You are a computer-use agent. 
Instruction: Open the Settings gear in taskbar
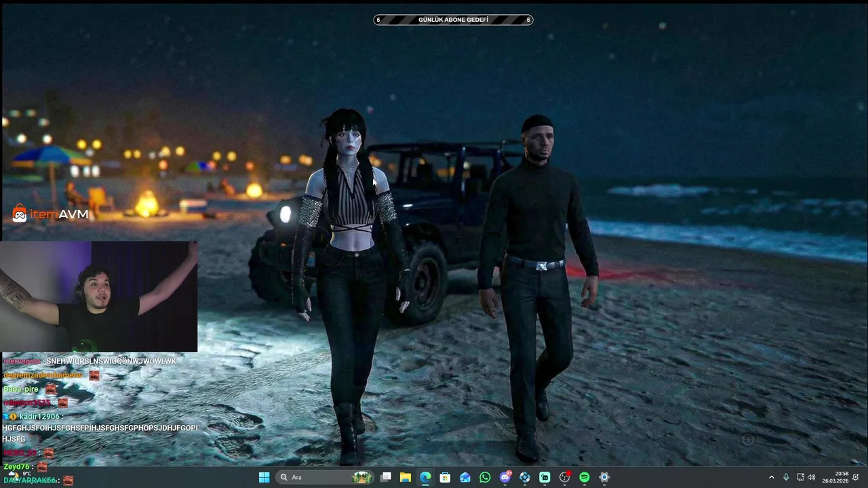click(x=604, y=477)
